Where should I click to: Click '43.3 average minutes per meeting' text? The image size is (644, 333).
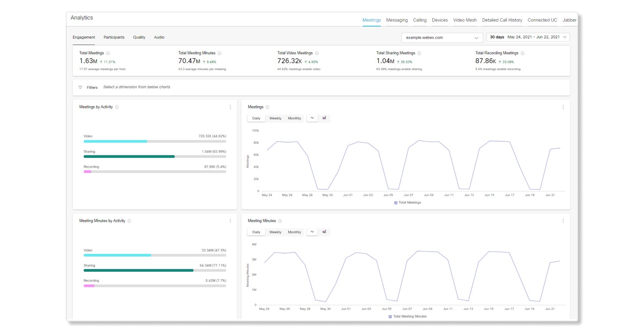[202, 69]
